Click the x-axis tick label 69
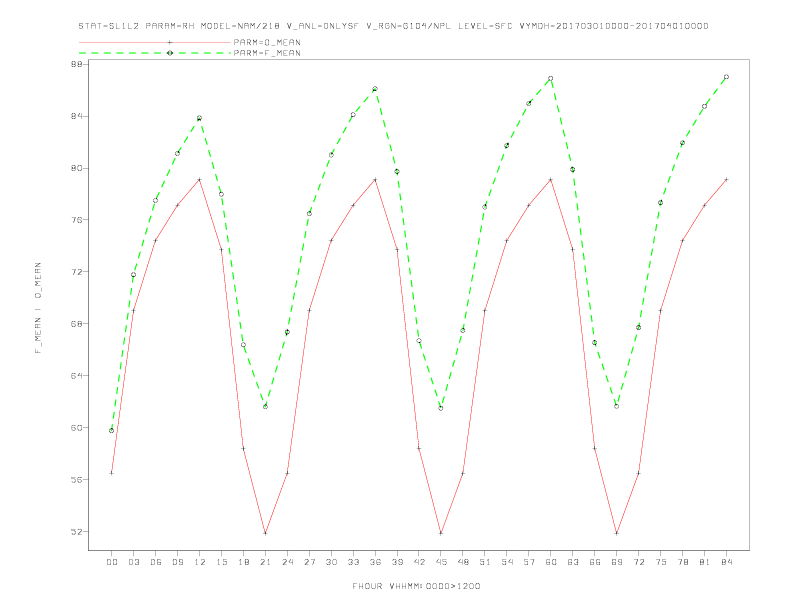This screenshot has width=792, height=612. pyautogui.click(x=617, y=562)
